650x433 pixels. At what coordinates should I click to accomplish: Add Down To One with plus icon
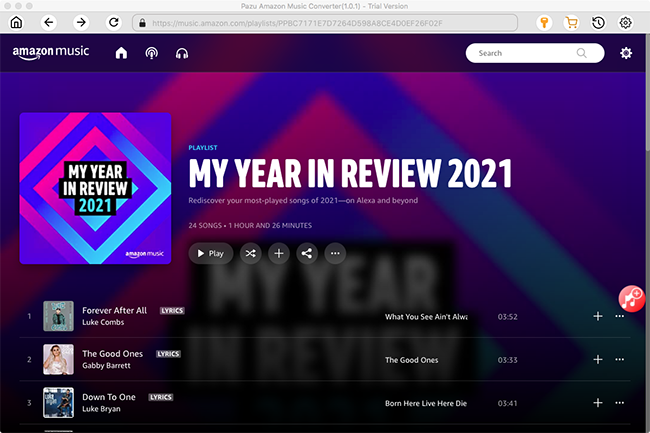click(598, 402)
